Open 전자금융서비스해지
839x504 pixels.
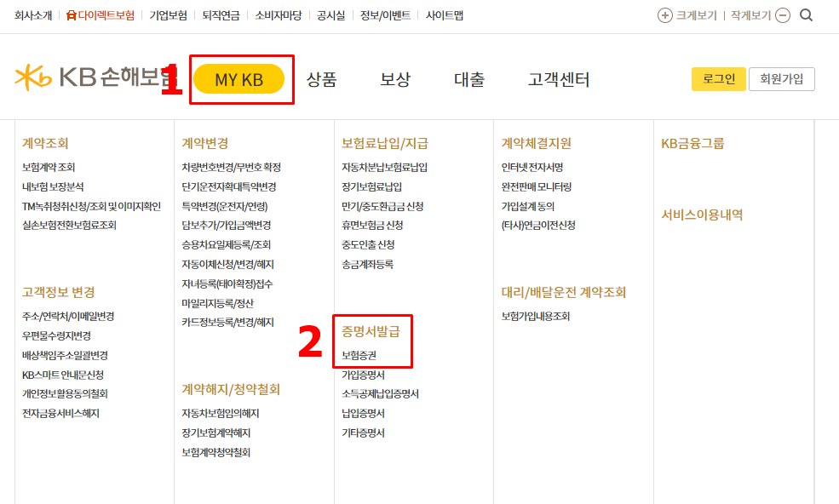(x=60, y=413)
